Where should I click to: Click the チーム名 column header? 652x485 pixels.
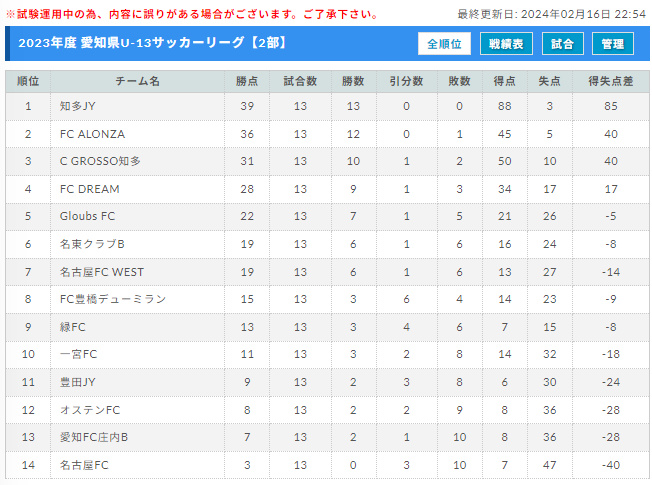click(x=137, y=81)
